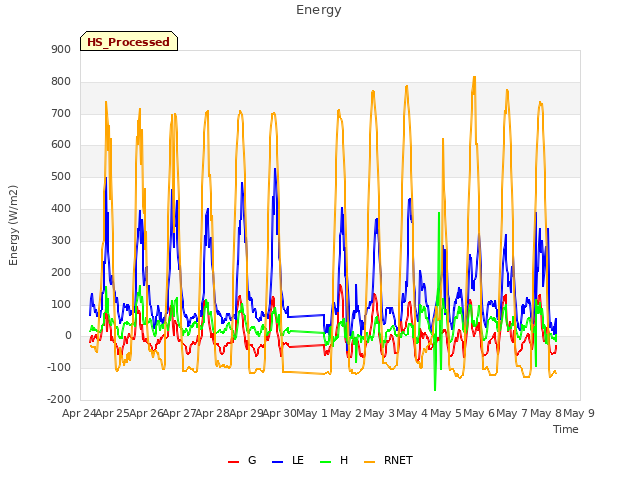Click the Apr 27 date tick label
The width and height of the screenshot is (640, 480).
click(179, 413)
